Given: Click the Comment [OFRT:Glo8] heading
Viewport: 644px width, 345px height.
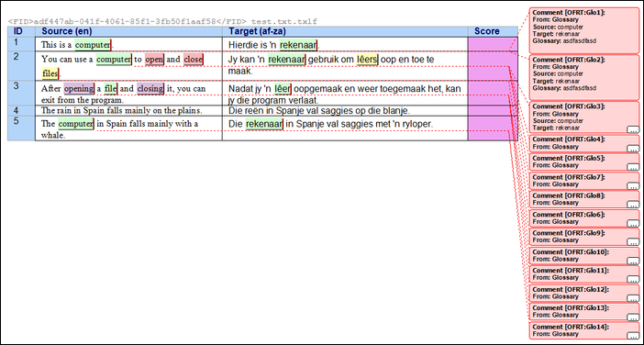Looking at the screenshot, I should point(569,195).
